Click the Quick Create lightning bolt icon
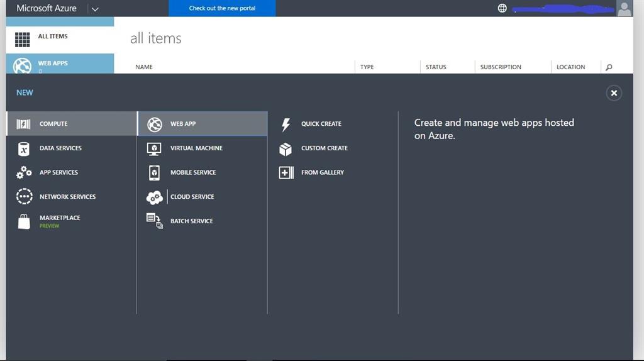 click(x=286, y=125)
